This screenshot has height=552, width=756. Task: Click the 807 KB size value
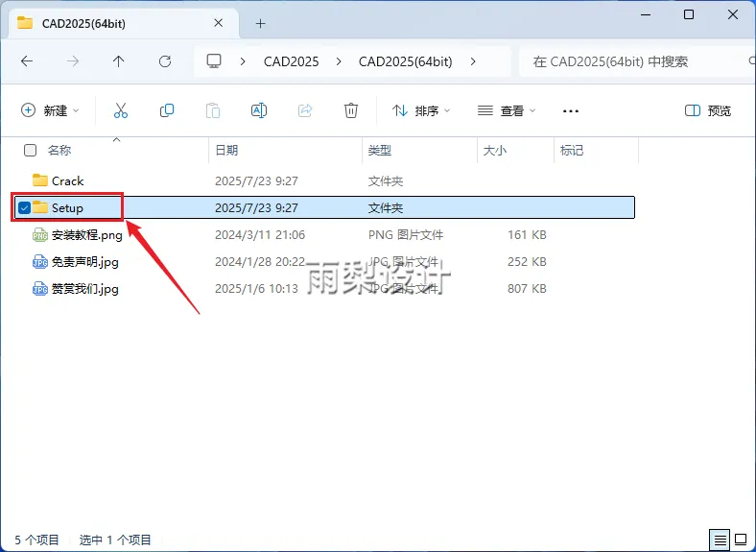527,289
